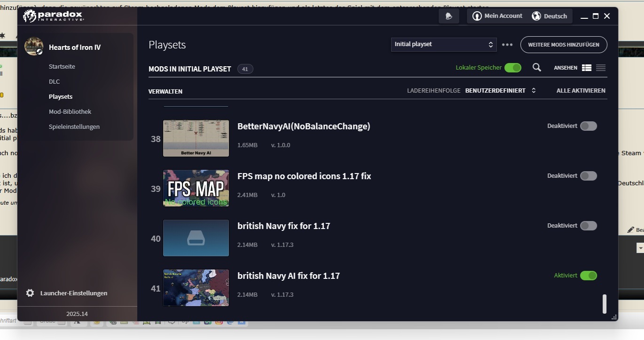Click the search magnifier icon
The image size is (644, 340).
[537, 67]
